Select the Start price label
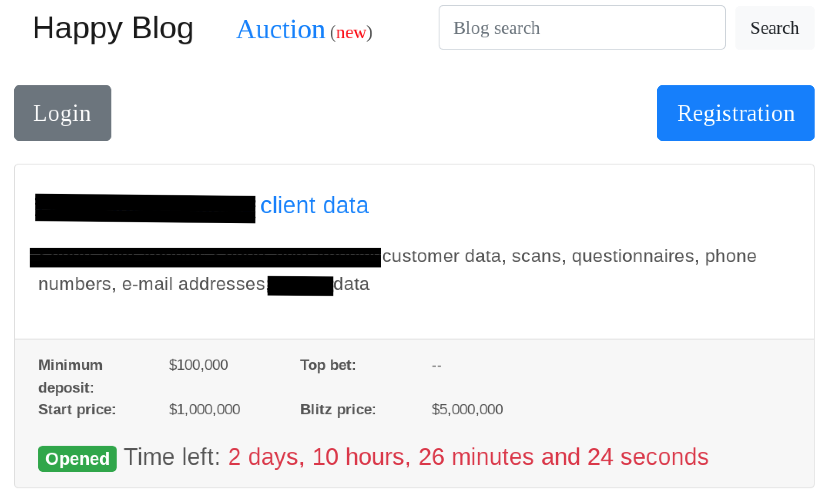Screen dimensions: 832x504 point(77,410)
